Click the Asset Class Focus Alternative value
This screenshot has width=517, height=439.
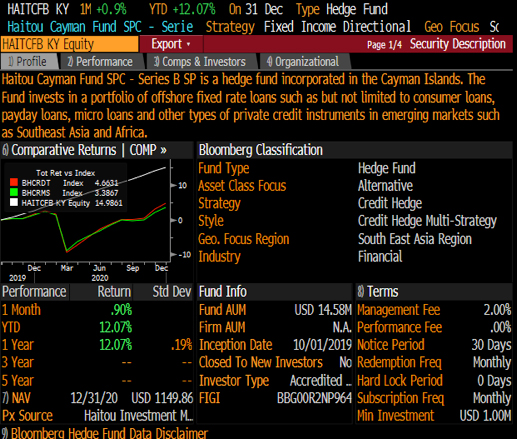[x=385, y=186]
